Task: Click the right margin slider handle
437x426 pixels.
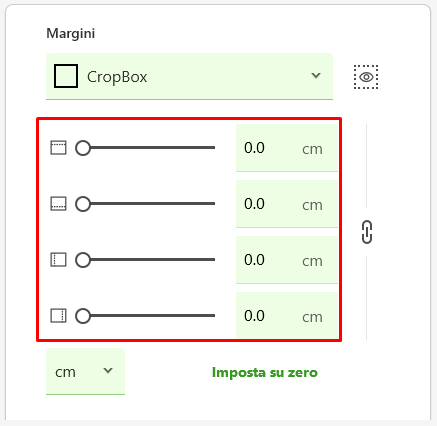Action: [x=83, y=316]
